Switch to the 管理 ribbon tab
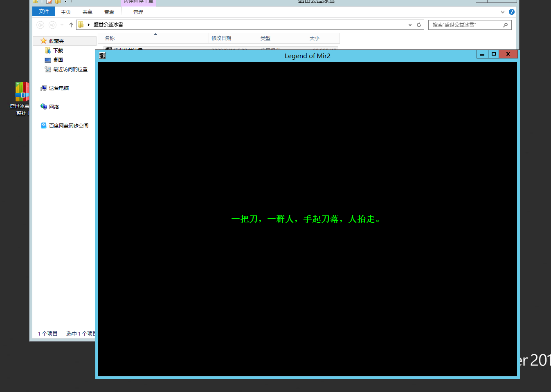This screenshot has height=392, width=551. tap(138, 12)
